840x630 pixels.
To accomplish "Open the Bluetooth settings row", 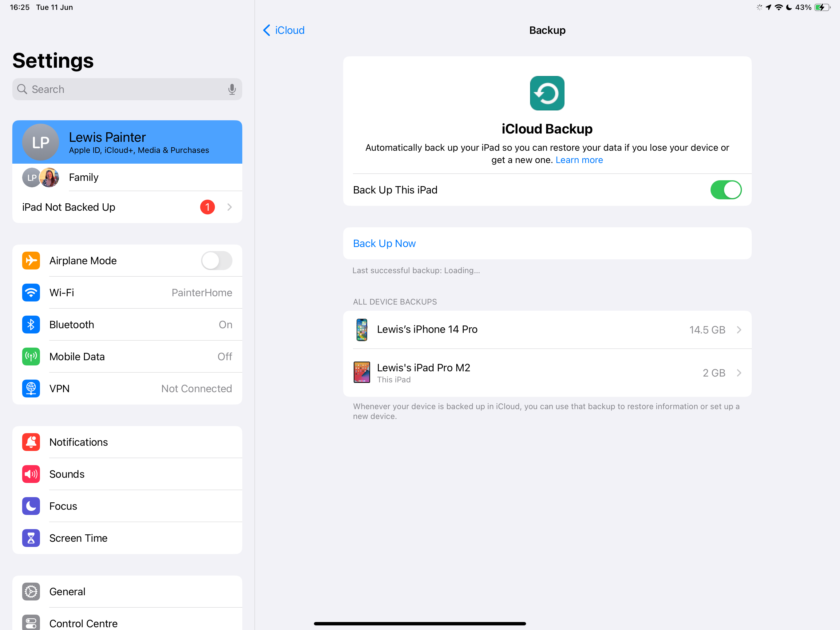I will tap(127, 325).
